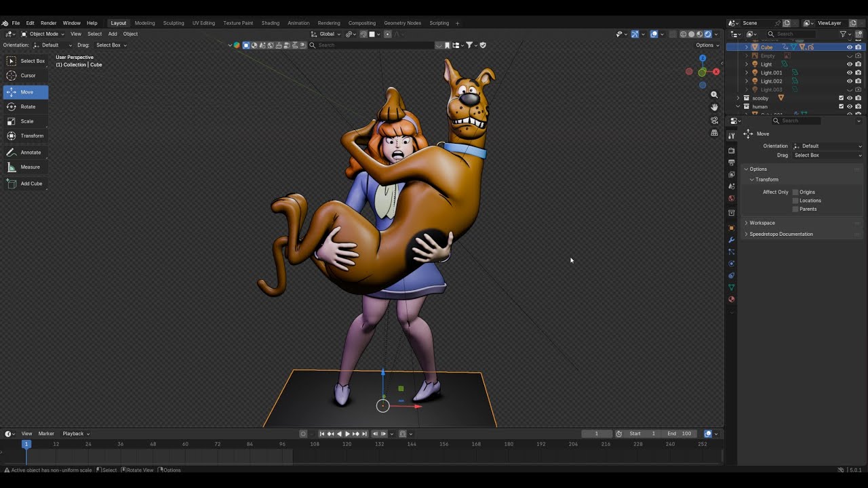868x488 pixels.
Task: Open the Object properties tab
Action: [x=731, y=228]
